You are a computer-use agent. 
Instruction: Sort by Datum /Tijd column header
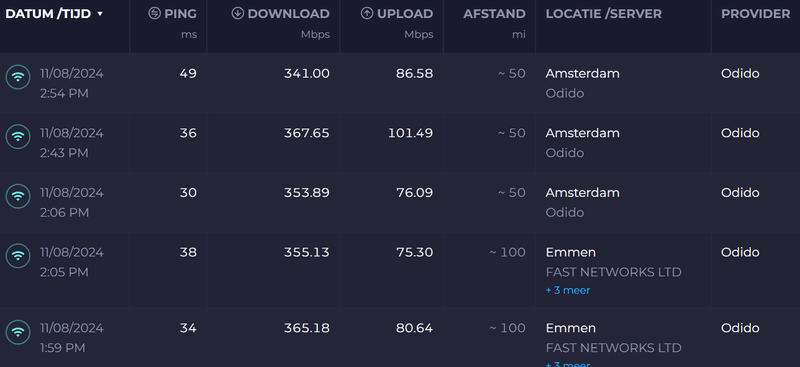[x=48, y=14]
